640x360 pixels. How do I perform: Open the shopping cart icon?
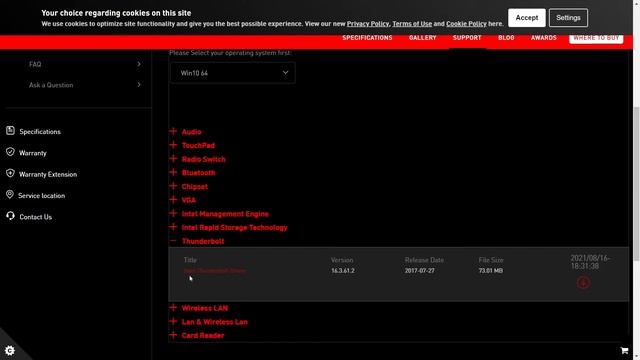click(x=624, y=350)
